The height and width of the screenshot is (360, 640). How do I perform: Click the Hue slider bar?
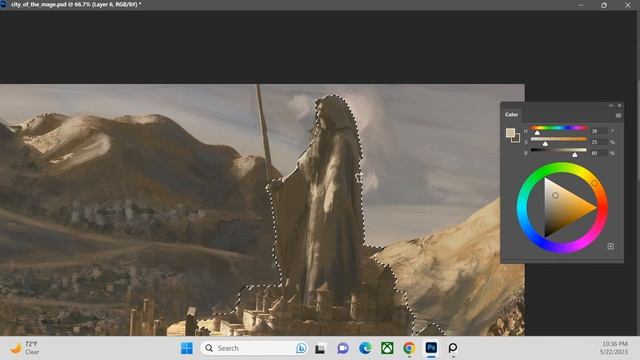559,128
